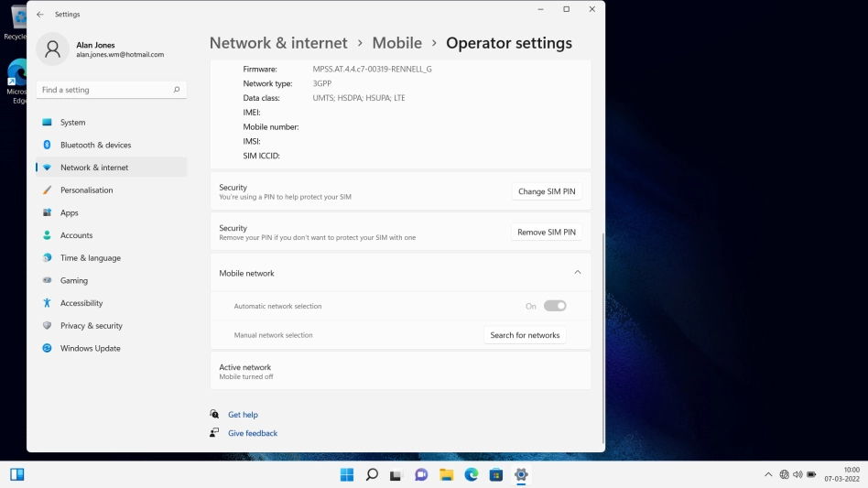Screen dimensions: 868x488
Task: Collapse the Mobile network section
Action: [x=577, y=273]
